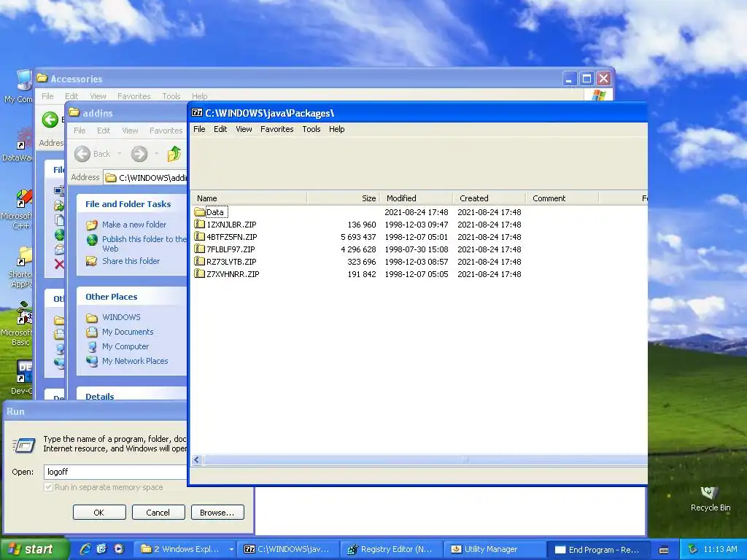
Task: Click the Up folder icon in addins window
Action: [x=174, y=154]
